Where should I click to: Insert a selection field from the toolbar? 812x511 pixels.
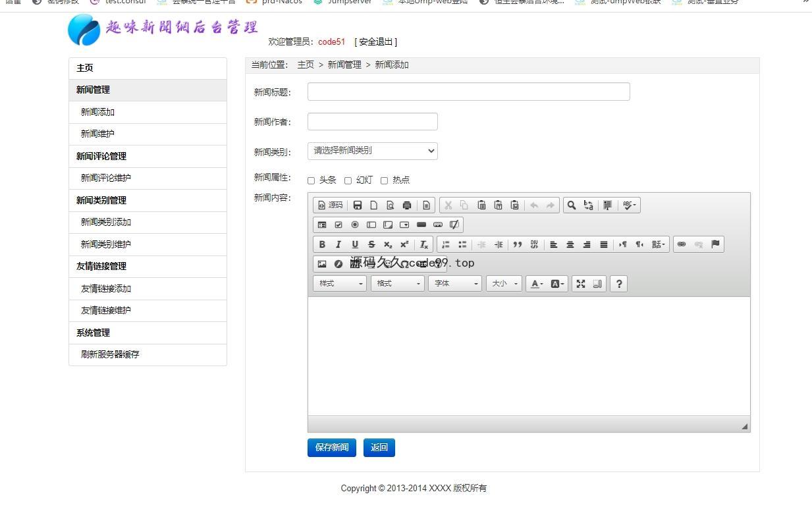pyautogui.click(x=404, y=225)
